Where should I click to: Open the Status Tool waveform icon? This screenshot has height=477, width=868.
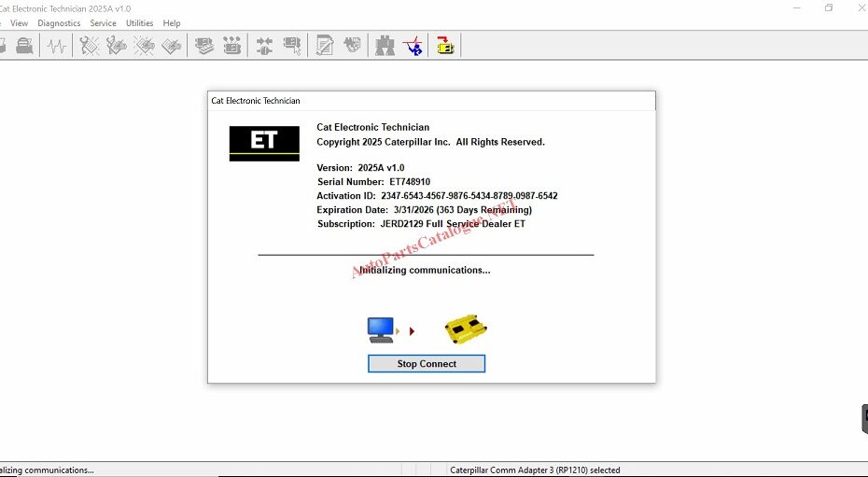[56, 46]
